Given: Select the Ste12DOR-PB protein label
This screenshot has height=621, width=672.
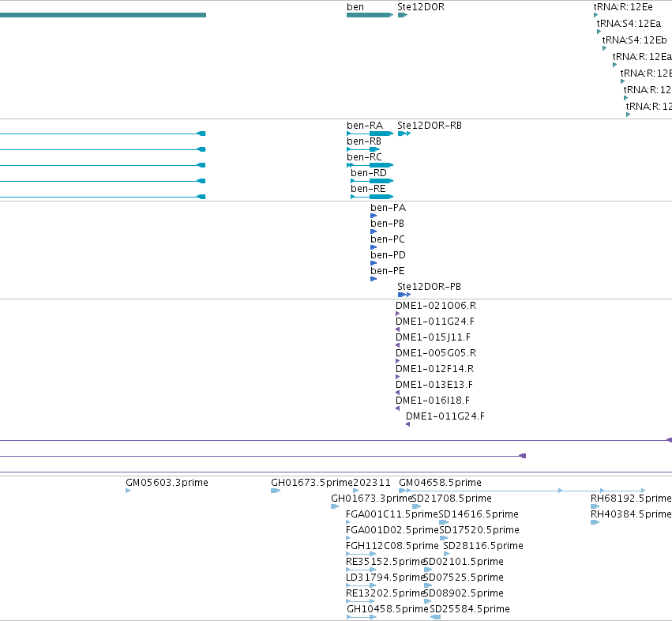Looking at the screenshot, I should (x=429, y=287).
